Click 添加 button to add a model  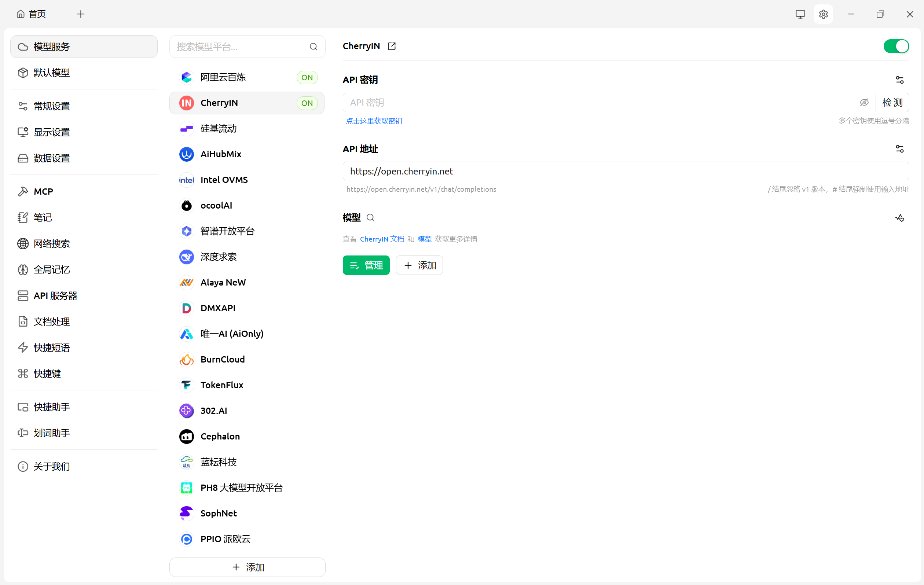point(419,265)
